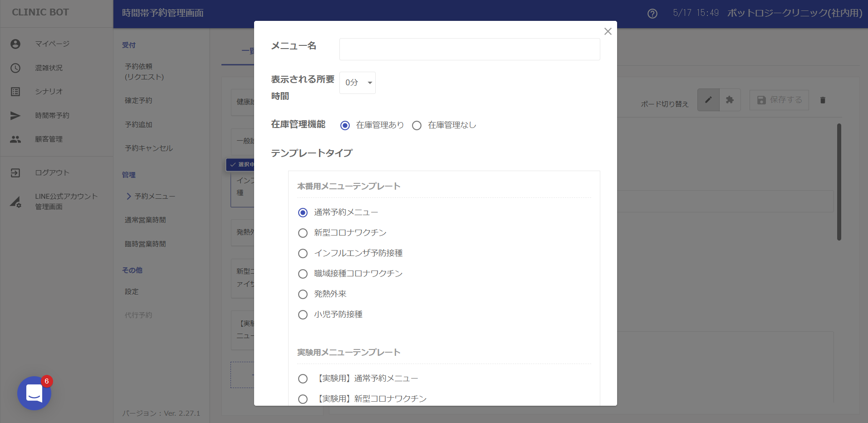The height and width of the screenshot is (423, 868).
Task: Close the menu dialog with X
Action: [608, 31]
